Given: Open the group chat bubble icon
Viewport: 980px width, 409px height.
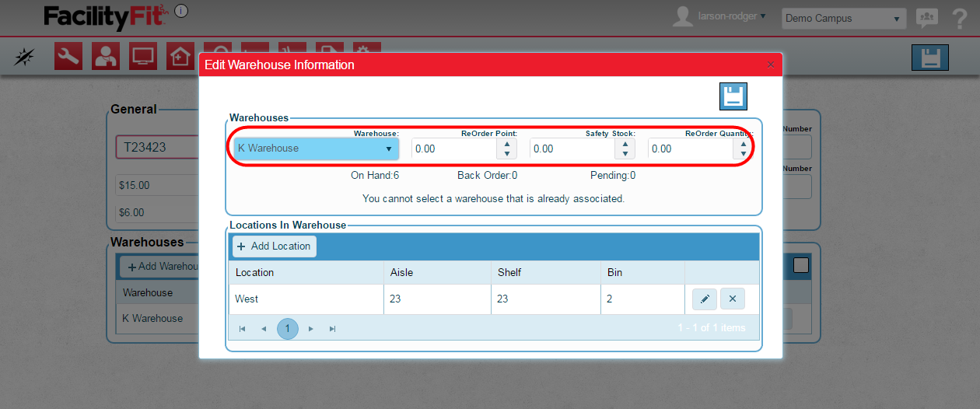Looking at the screenshot, I should (x=926, y=18).
